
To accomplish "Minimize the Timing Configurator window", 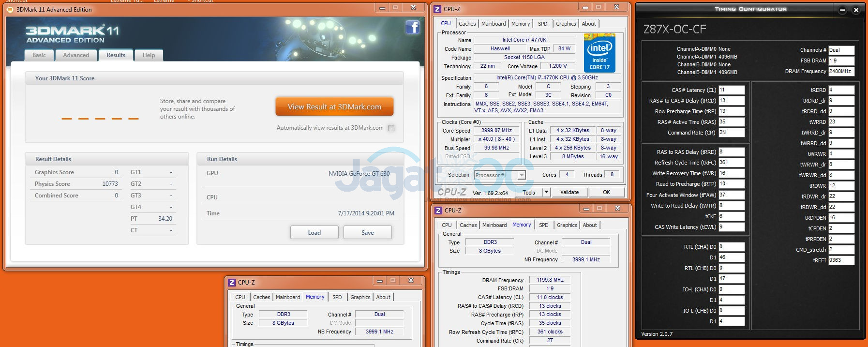I will [842, 10].
